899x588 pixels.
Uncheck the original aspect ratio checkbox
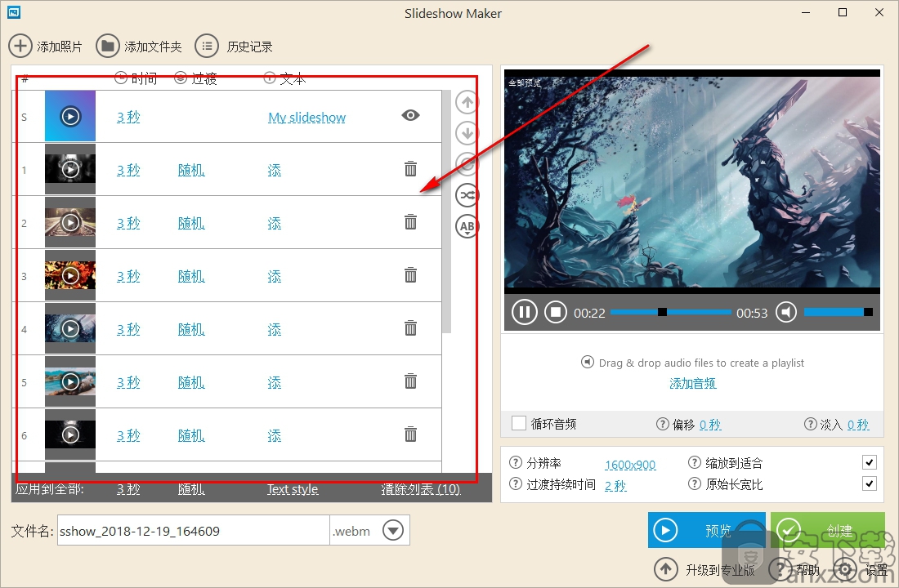(x=870, y=483)
